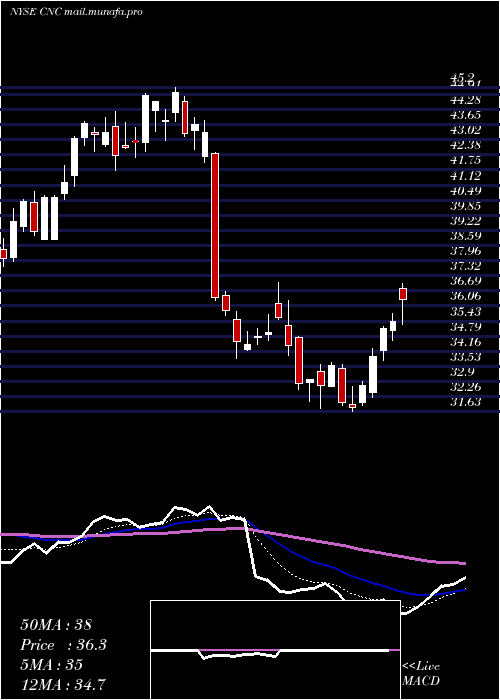Select the 38.59 price axis label
The height and width of the screenshot is (700, 500).
465,237
